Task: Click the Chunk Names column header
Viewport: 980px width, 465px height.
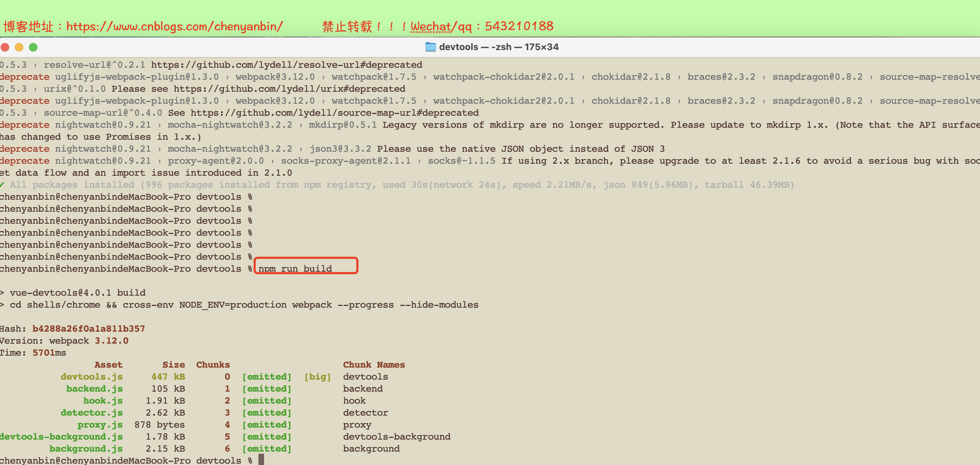Action: [x=374, y=364]
